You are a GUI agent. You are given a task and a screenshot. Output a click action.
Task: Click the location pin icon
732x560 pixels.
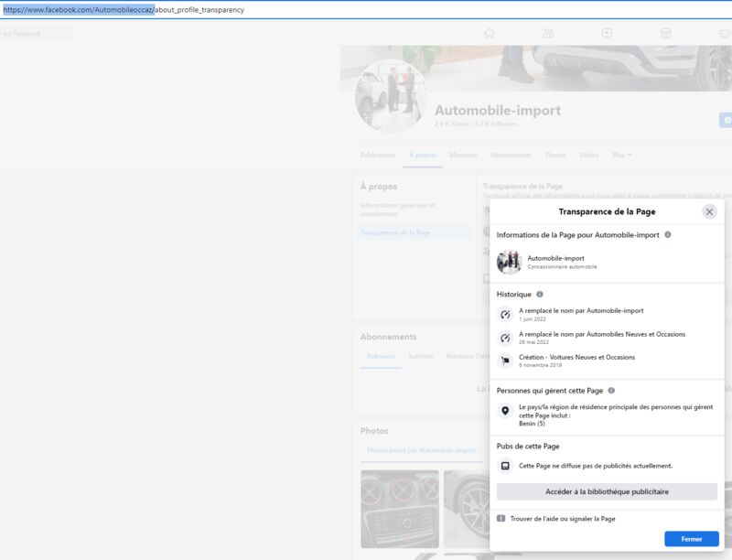click(505, 411)
